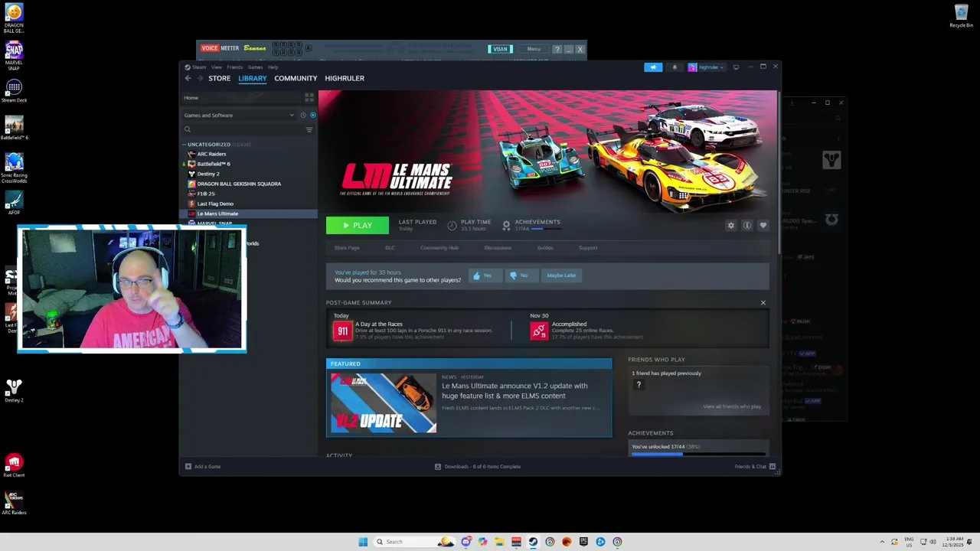
Task: Open the Steam menu
Action: click(199, 67)
